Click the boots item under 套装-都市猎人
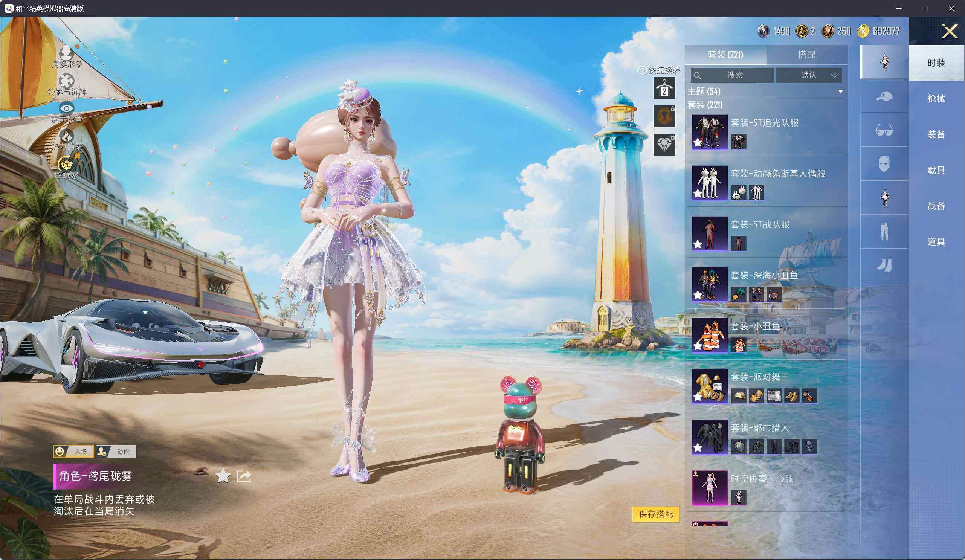Viewport: 965px width, 560px height. click(x=791, y=447)
